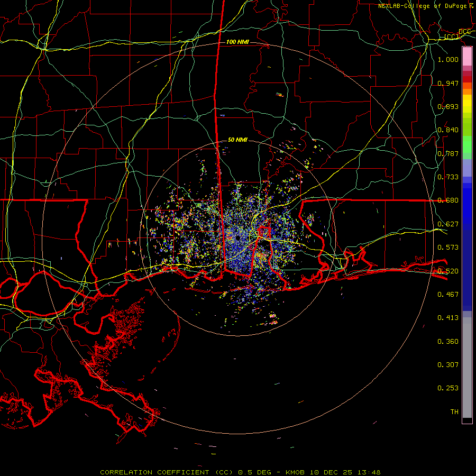Click the 10 DEC 25 date in caption
476x476 pixels.
click(331, 472)
